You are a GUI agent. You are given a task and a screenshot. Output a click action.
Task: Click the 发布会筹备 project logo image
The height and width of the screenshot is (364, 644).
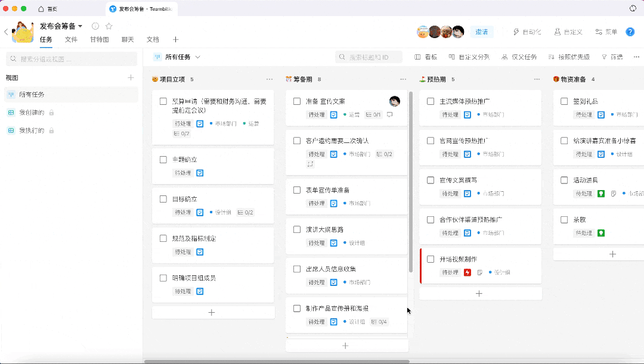23,32
